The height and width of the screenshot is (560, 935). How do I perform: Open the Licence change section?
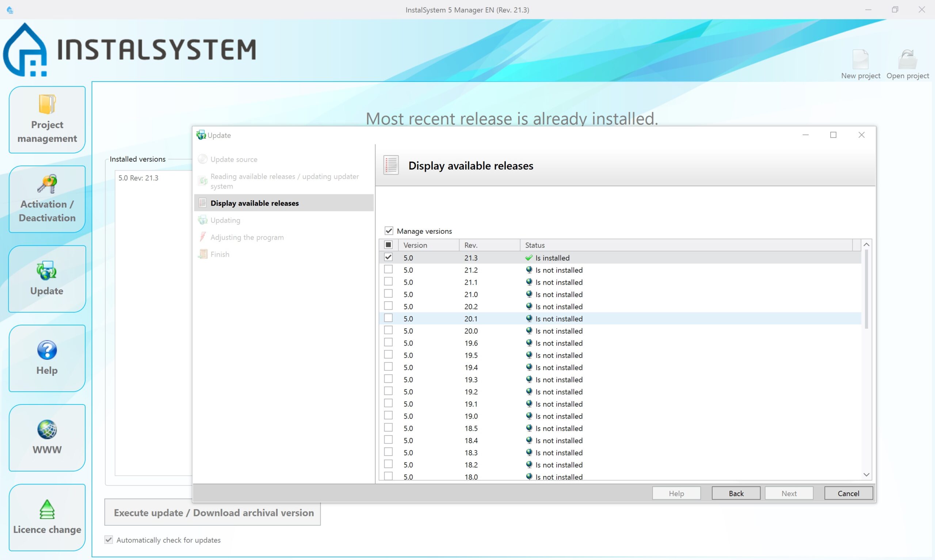[x=47, y=517]
